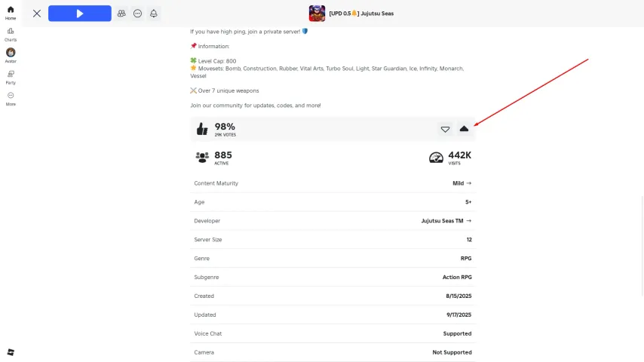Click the Information heading text

[x=213, y=47]
